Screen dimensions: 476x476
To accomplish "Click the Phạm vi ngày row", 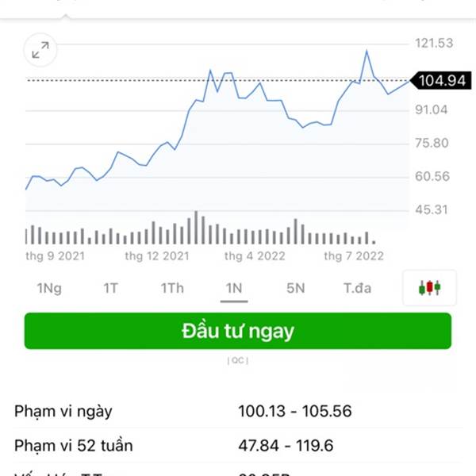I will click(238, 411).
